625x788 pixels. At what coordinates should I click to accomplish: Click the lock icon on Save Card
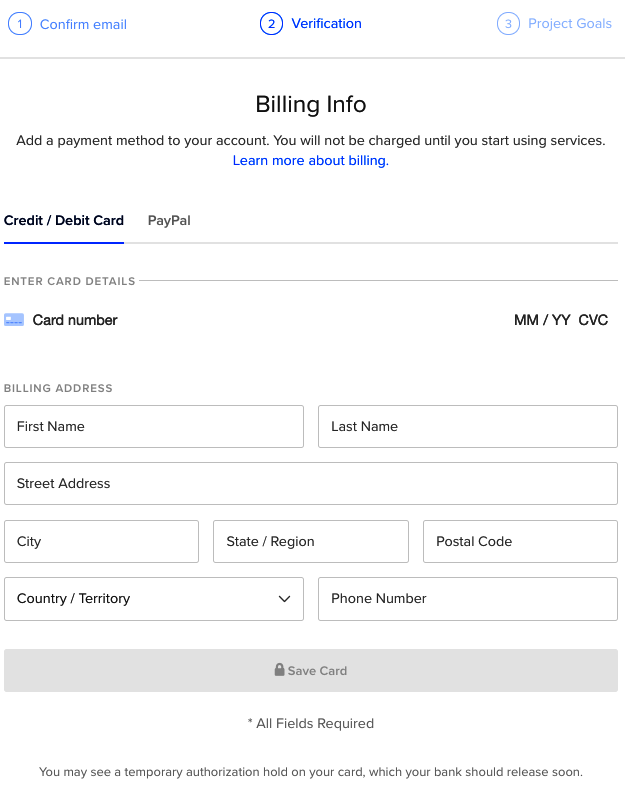[x=280, y=670]
